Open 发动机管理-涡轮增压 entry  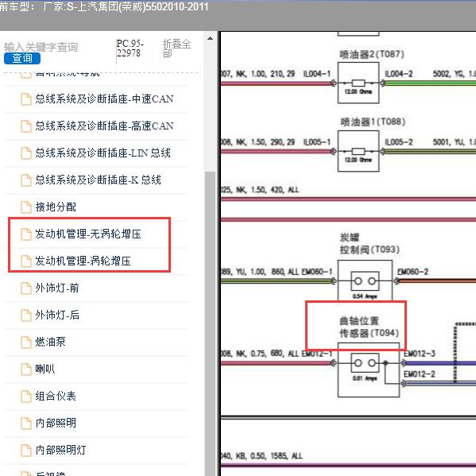tap(83, 261)
